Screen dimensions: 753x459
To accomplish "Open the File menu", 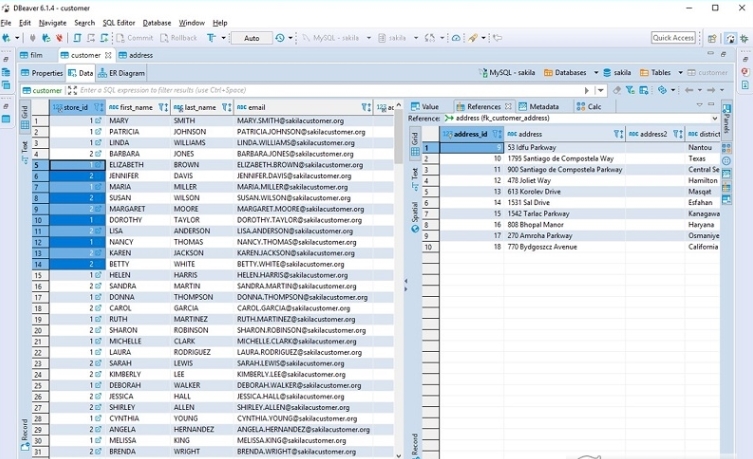I will point(6,23).
